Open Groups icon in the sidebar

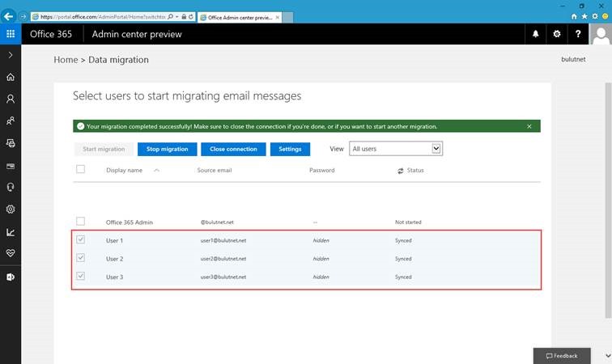[11, 121]
